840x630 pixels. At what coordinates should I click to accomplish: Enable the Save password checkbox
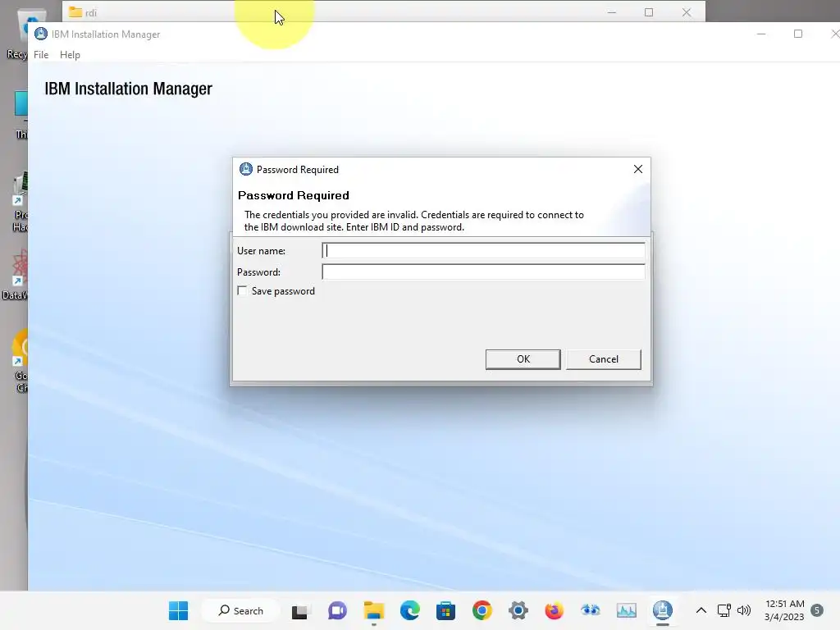[242, 291]
